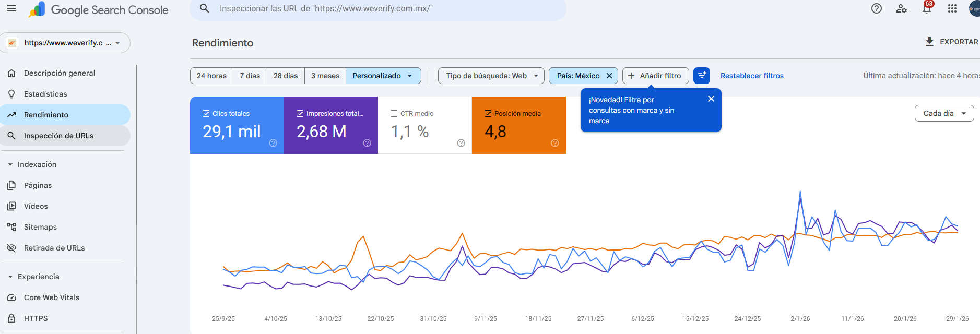
Task: Open the Cada día granularity dropdown
Action: click(944, 113)
